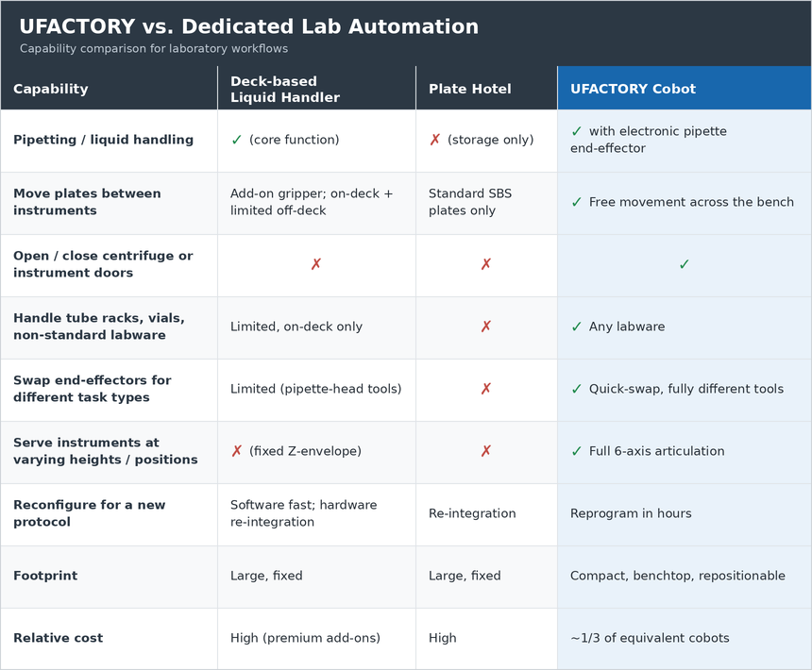The width and height of the screenshot is (812, 670).
Task: Click Liquid Handler red X in centrifuge doors row
Action: (x=316, y=264)
